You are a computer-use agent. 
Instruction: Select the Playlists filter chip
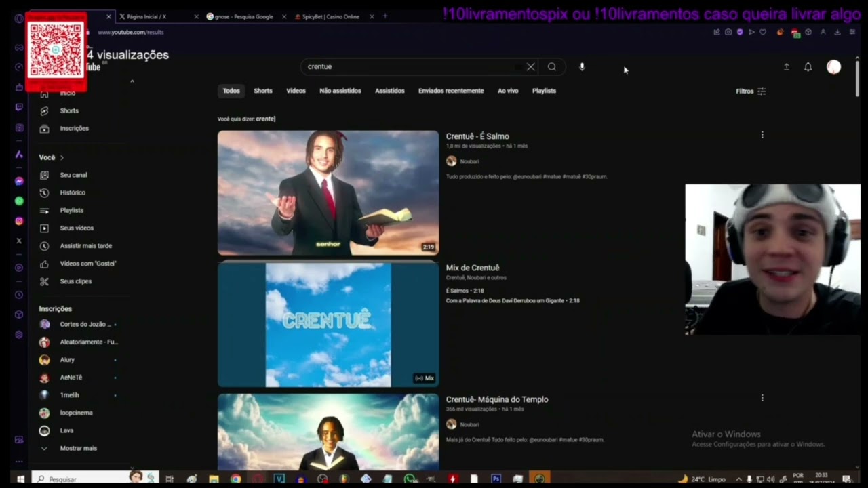tap(544, 91)
